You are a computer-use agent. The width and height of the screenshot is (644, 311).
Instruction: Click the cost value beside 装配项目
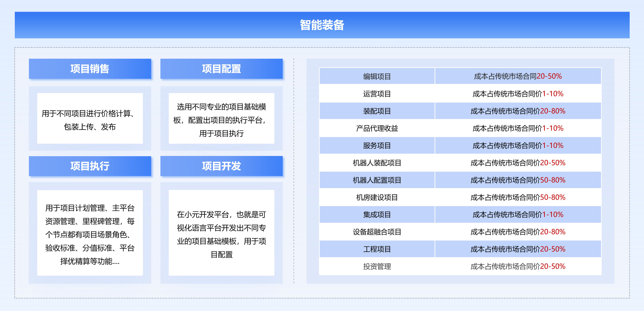[518, 111]
